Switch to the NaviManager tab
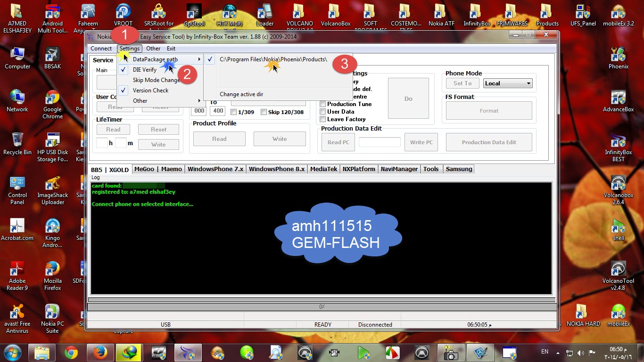Screen dimensions: 644x362 coord(399,169)
